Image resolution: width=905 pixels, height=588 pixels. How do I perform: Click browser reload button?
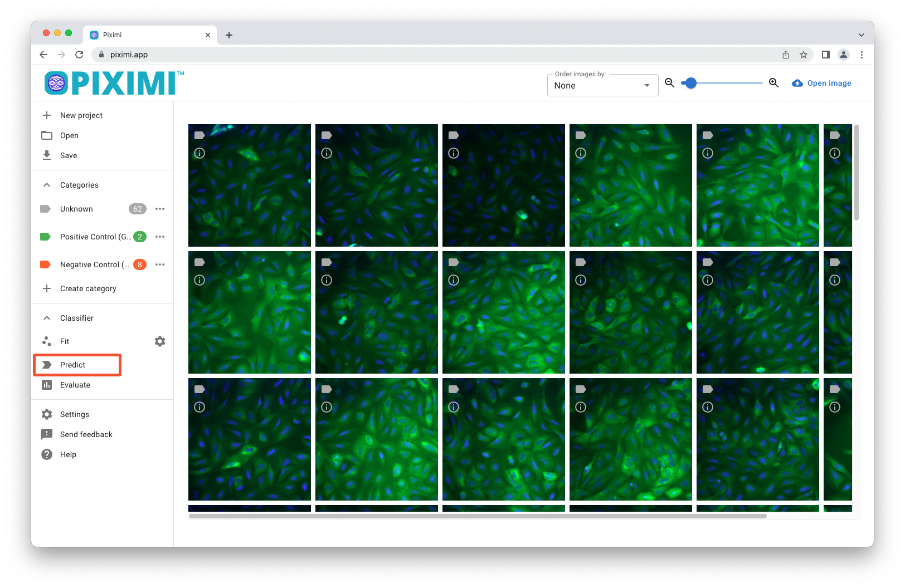tap(79, 55)
